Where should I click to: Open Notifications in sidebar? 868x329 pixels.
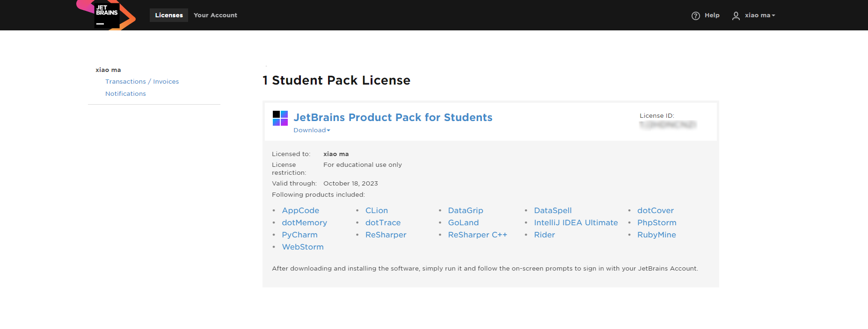point(125,93)
